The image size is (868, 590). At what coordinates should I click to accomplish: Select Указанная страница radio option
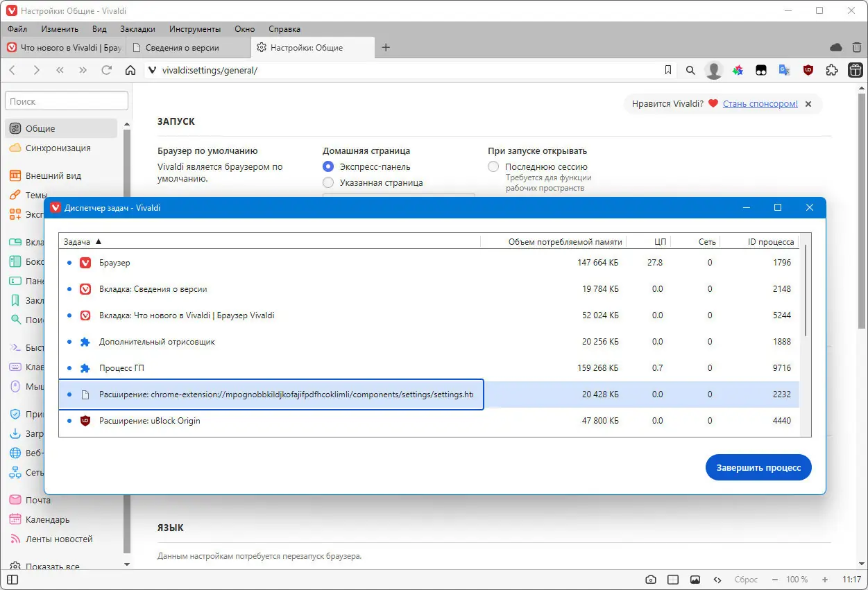pyautogui.click(x=328, y=182)
